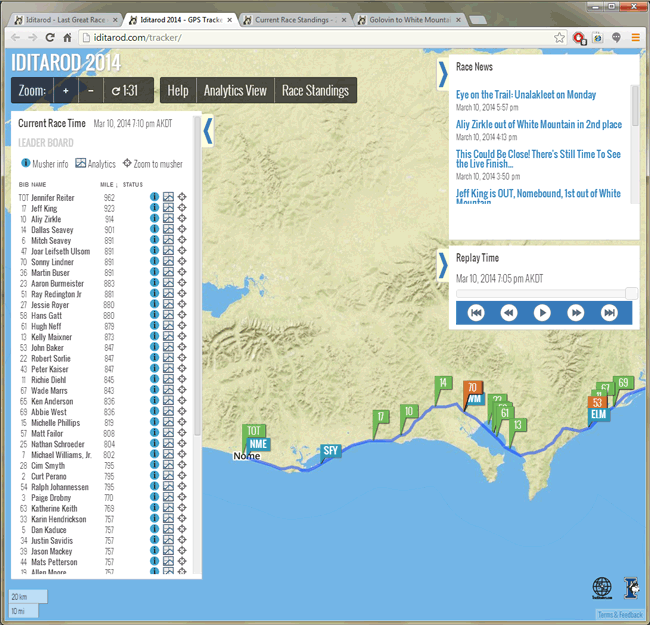Zoom out with the minus button
Viewport: 650px width, 625px height.
90,90
